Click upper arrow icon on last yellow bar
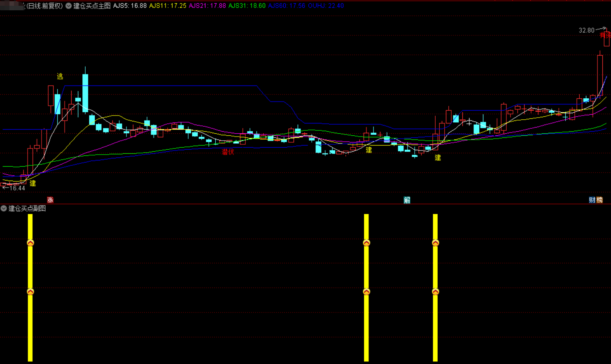This screenshot has height=364, width=611. pyautogui.click(x=435, y=243)
